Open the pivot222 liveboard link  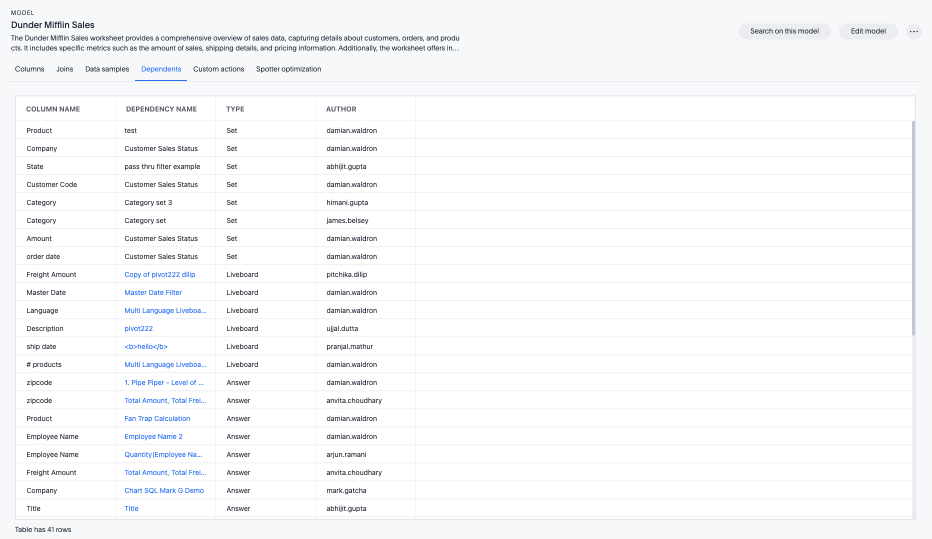point(138,329)
